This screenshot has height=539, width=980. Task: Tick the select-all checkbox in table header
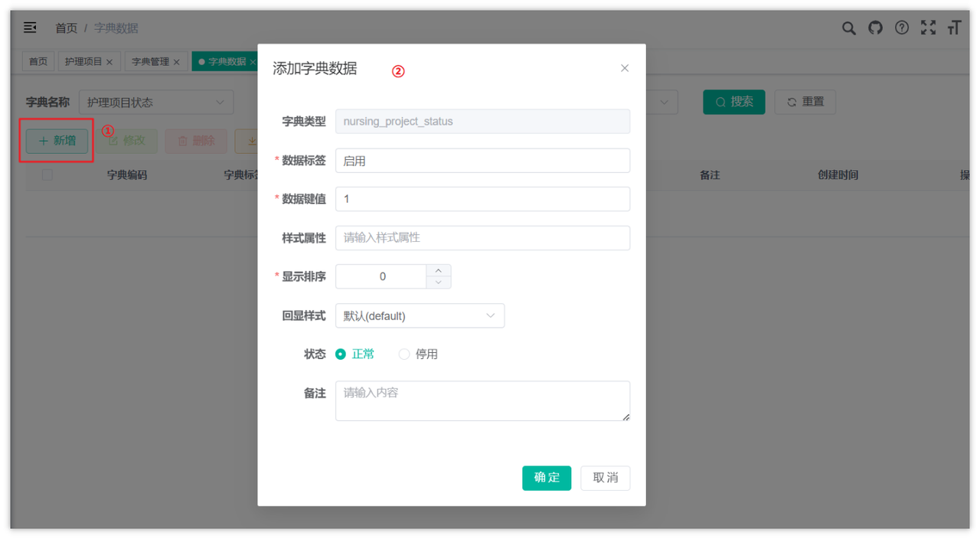[47, 175]
